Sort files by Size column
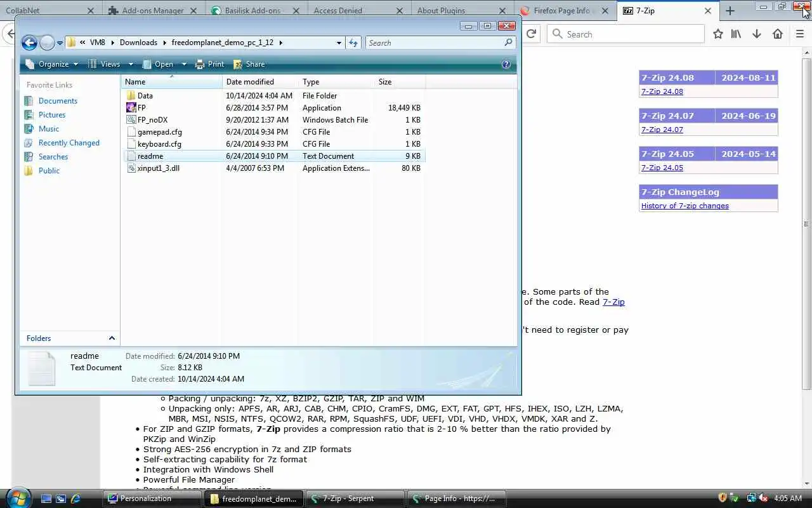This screenshot has height=508, width=812. pos(400,82)
